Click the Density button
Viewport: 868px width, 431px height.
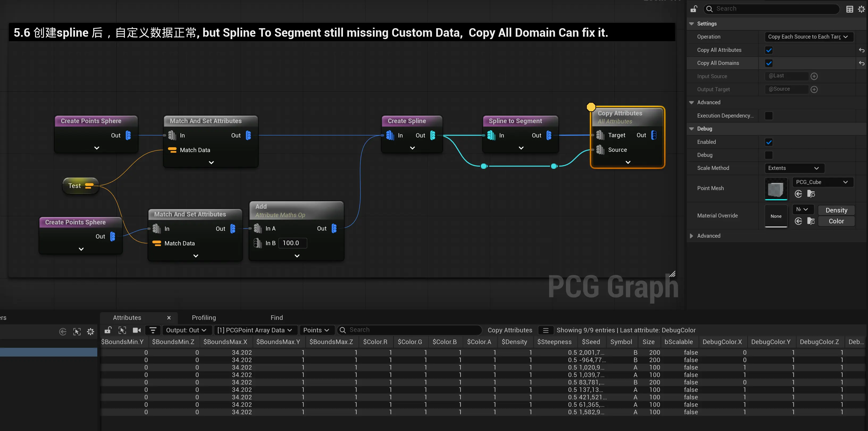point(836,210)
